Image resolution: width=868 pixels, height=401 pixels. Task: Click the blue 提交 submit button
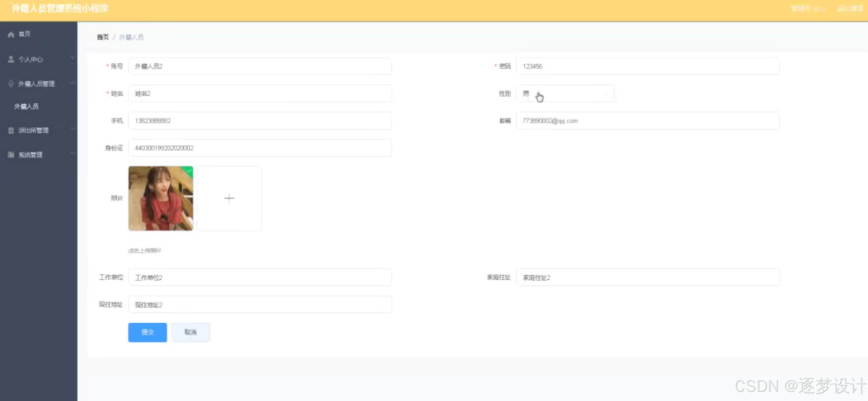147,332
